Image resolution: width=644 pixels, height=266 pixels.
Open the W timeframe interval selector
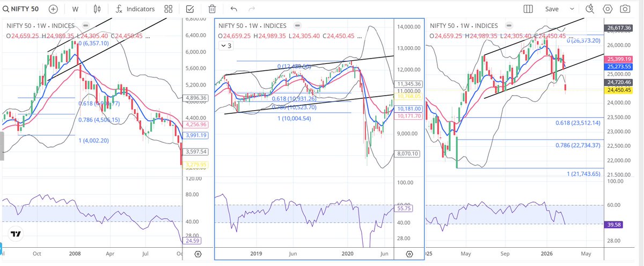coord(75,9)
